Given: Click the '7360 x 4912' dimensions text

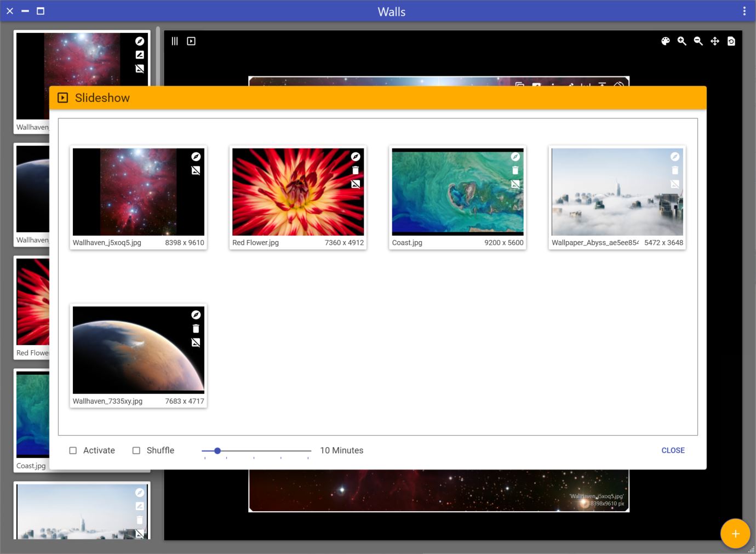Looking at the screenshot, I should [x=344, y=243].
